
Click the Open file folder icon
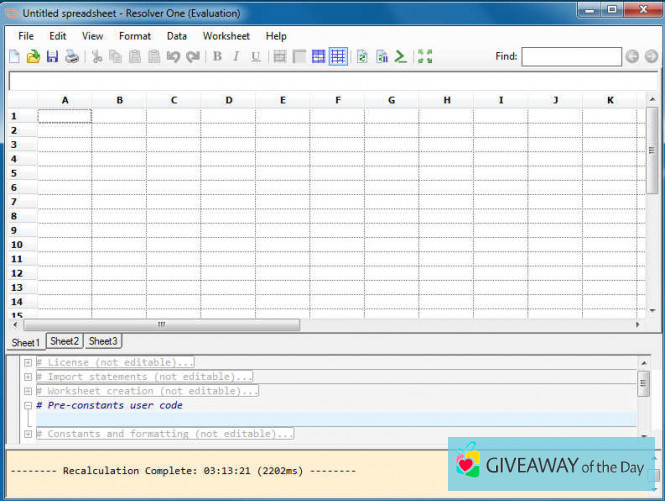33,57
